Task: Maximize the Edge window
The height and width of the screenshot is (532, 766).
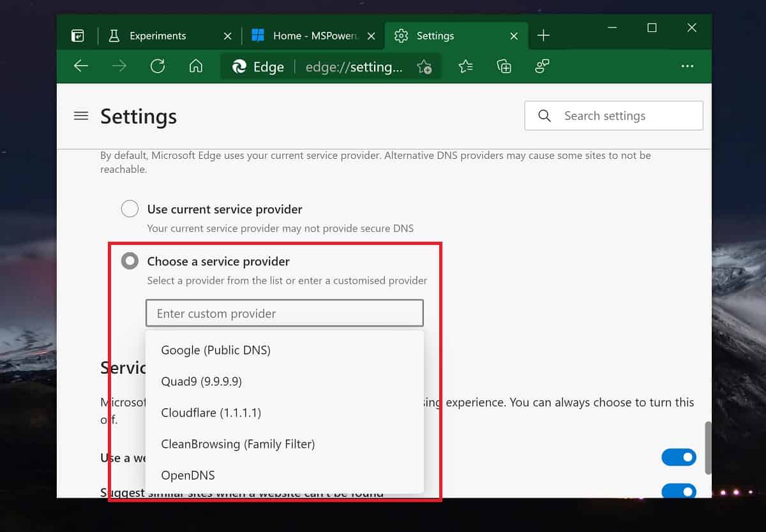Action: (x=652, y=28)
